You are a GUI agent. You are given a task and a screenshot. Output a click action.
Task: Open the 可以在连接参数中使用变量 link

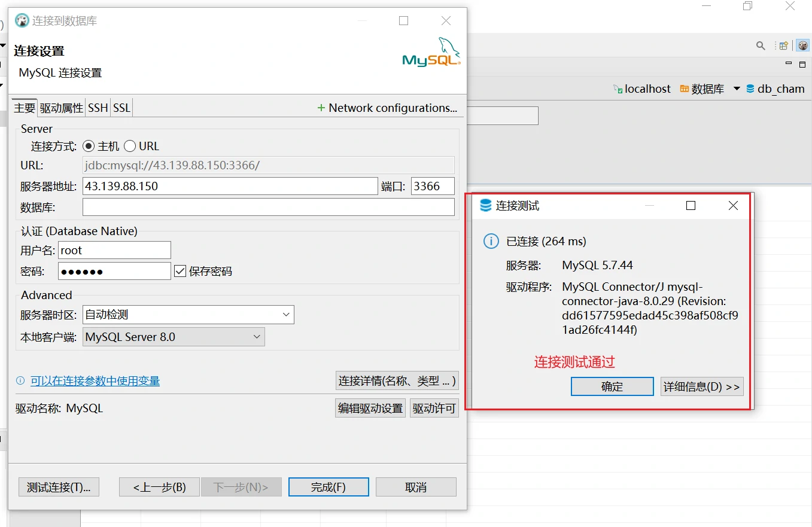(95, 380)
